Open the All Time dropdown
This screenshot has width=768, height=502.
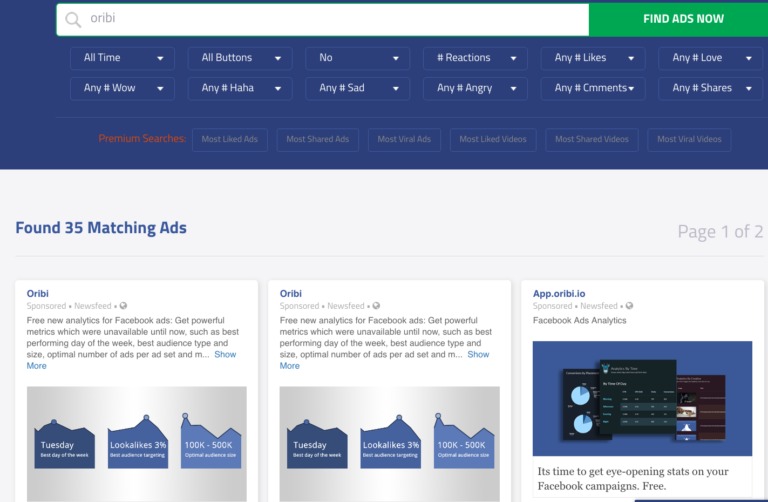point(122,58)
